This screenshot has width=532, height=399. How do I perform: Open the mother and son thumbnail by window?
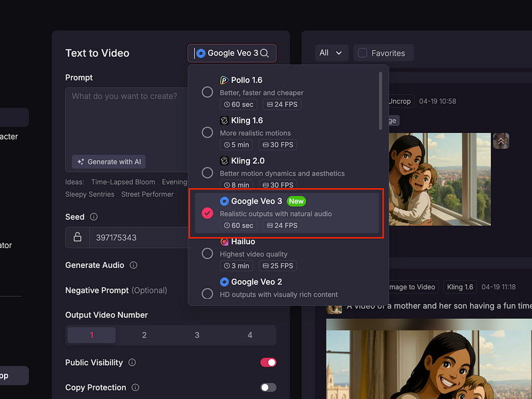coord(440,179)
